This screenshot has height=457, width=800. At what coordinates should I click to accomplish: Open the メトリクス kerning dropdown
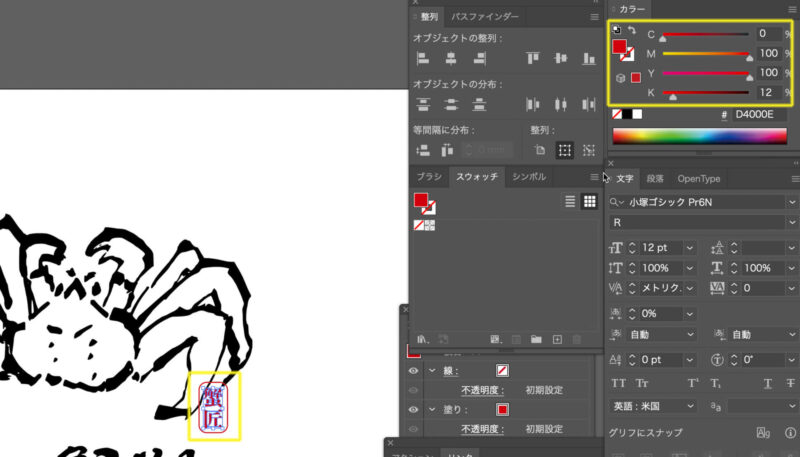pyautogui.click(x=690, y=288)
